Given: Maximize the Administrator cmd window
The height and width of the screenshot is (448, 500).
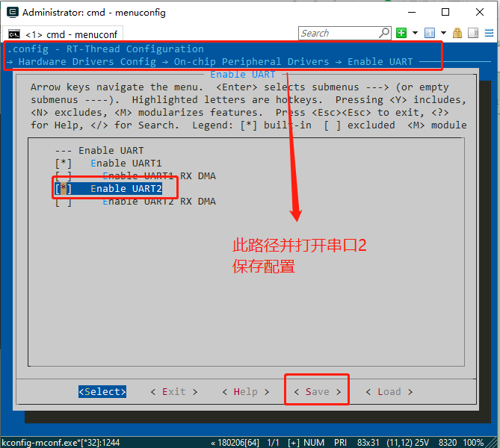Looking at the screenshot, I should click(445, 12).
